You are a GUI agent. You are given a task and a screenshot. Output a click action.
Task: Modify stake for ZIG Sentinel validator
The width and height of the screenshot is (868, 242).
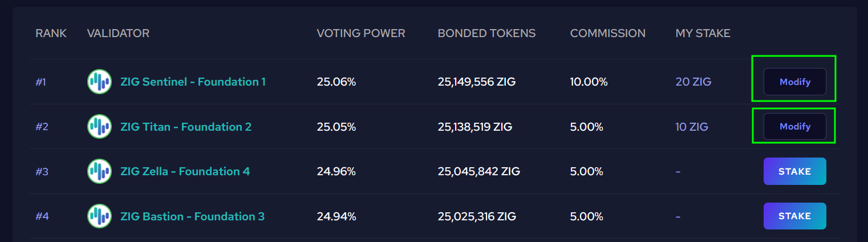click(x=794, y=82)
